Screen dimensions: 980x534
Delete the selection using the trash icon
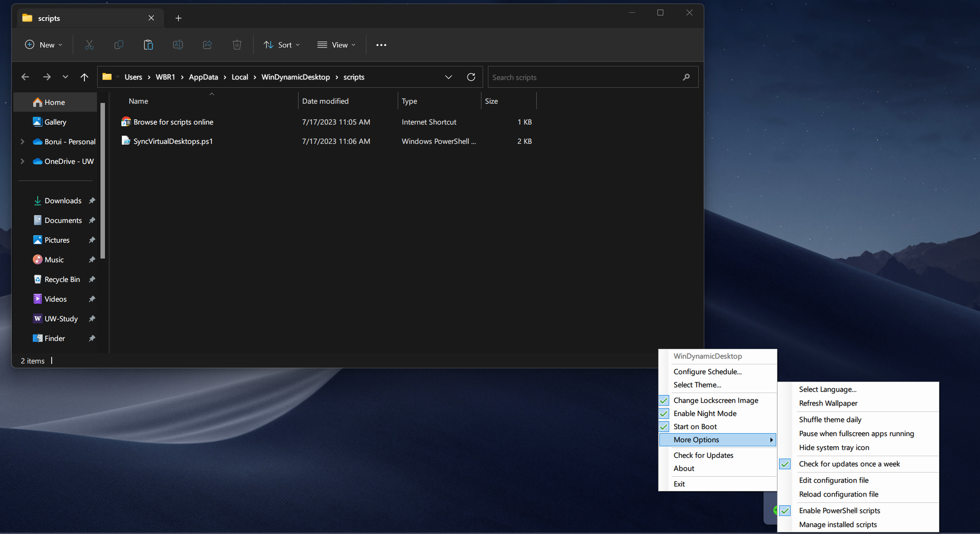(x=237, y=45)
